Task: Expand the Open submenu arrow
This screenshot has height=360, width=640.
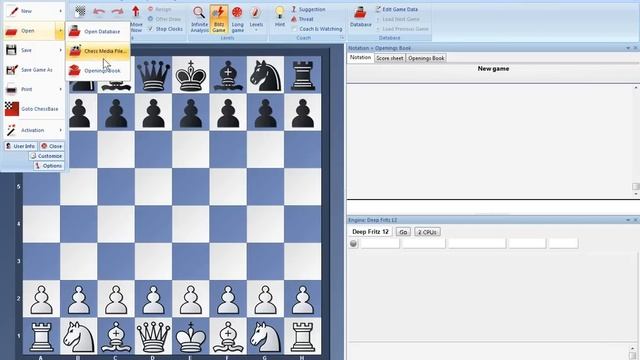Action: pos(60,31)
